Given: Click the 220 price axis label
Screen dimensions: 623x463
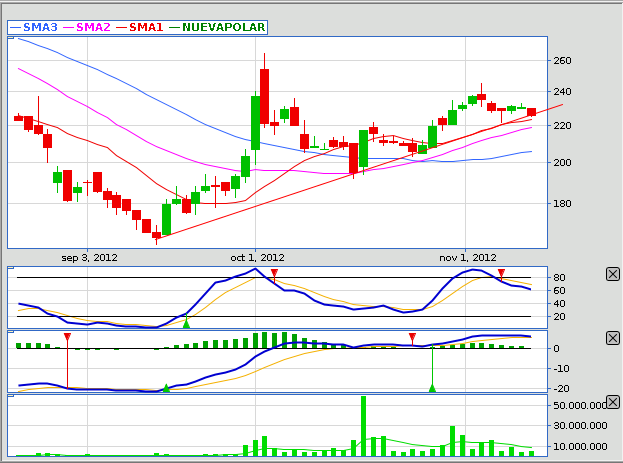Looking at the screenshot, I should point(562,125).
